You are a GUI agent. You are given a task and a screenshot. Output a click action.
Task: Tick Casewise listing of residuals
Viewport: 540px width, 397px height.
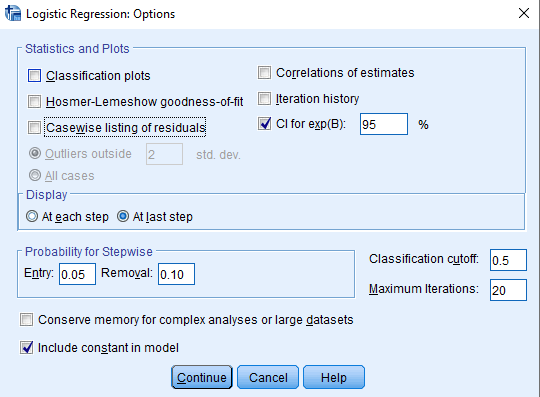34,127
